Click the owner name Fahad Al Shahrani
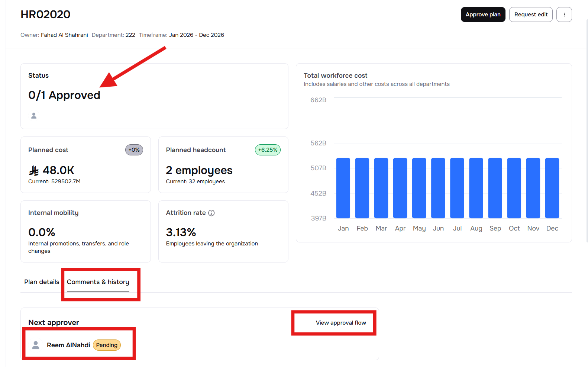This screenshot has width=588, height=367. tap(64, 35)
